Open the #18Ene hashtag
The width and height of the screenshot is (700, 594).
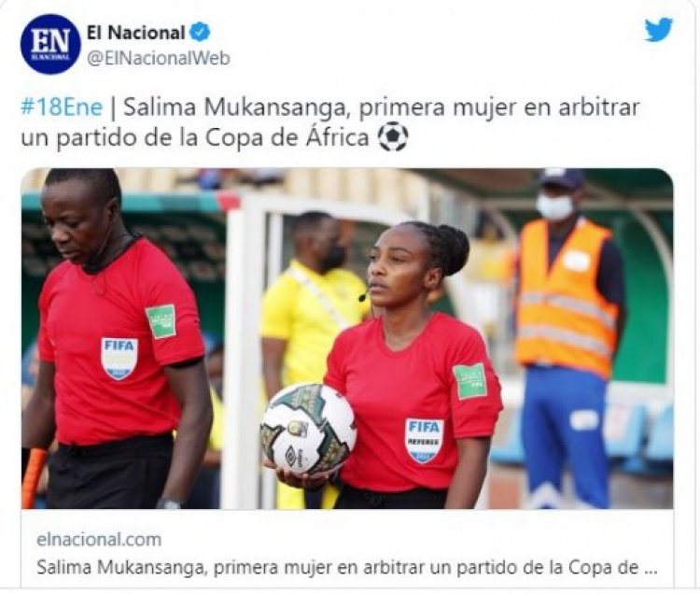(62, 107)
